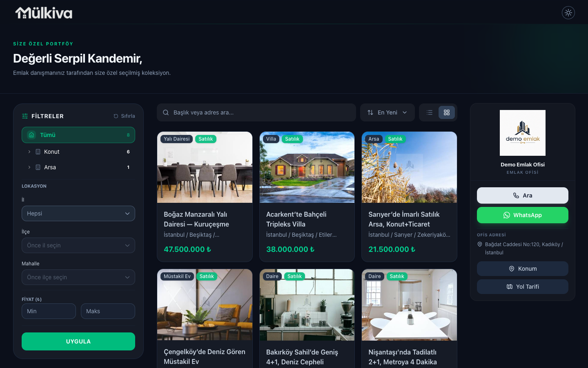The image size is (588, 368).
Task: Click the price 38.000.000 ₺
Action: (290, 249)
